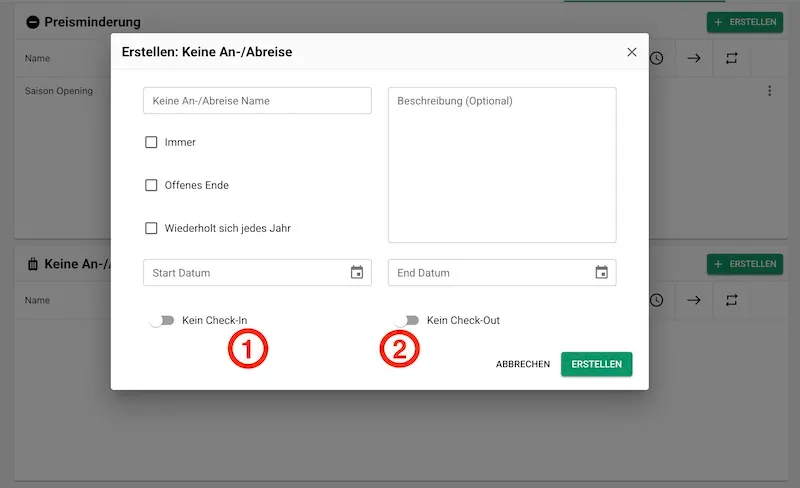Tick Wiederholt sich jedes Jahr checkbox
The width and height of the screenshot is (800, 488).
click(151, 228)
